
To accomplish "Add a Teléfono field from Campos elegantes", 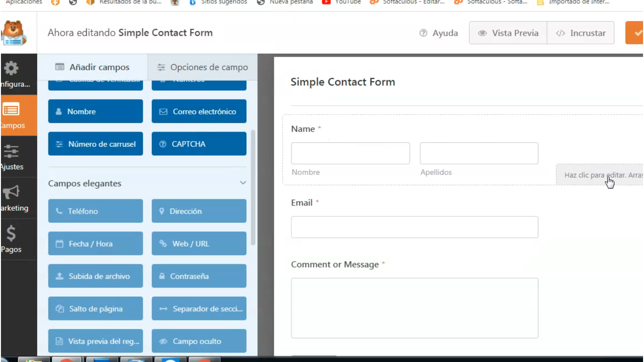I will 95,211.
